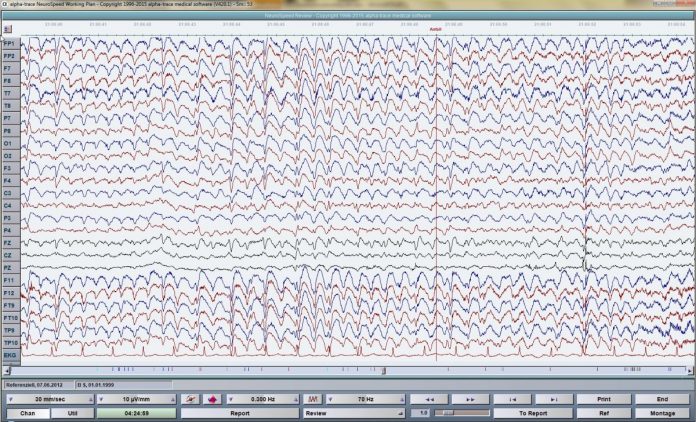
Task: Select the C3 channel label
Action: (x=11, y=193)
